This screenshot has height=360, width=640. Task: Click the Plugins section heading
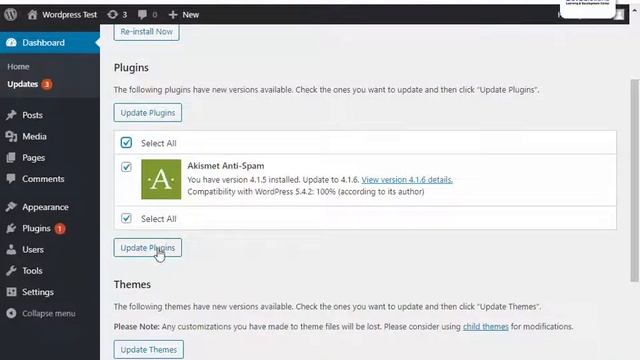point(131,68)
